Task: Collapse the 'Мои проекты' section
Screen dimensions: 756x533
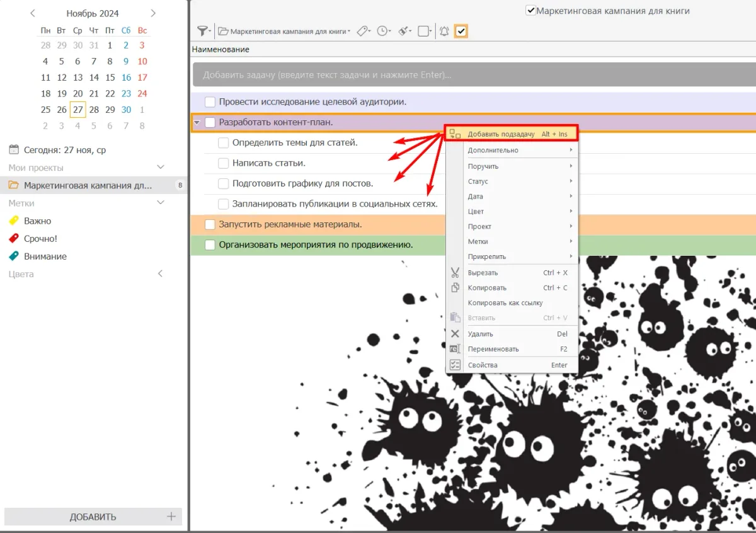Action: 161,168
